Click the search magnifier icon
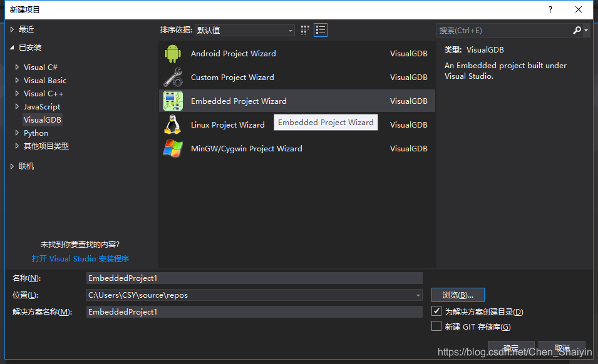This screenshot has height=364, width=598. point(577,30)
